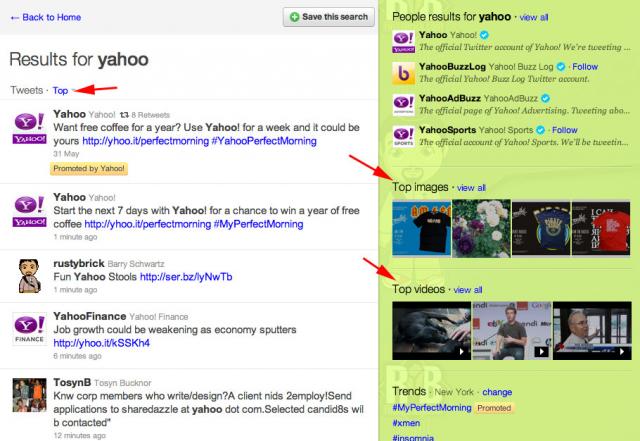View all Top images
The width and height of the screenshot is (640, 441).
470,187
